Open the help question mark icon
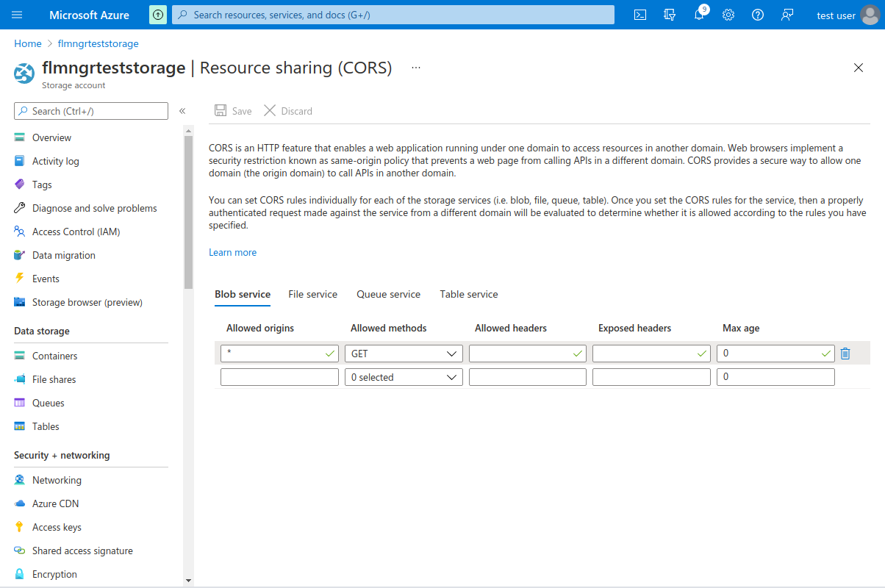885x588 pixels. (758, 15)
